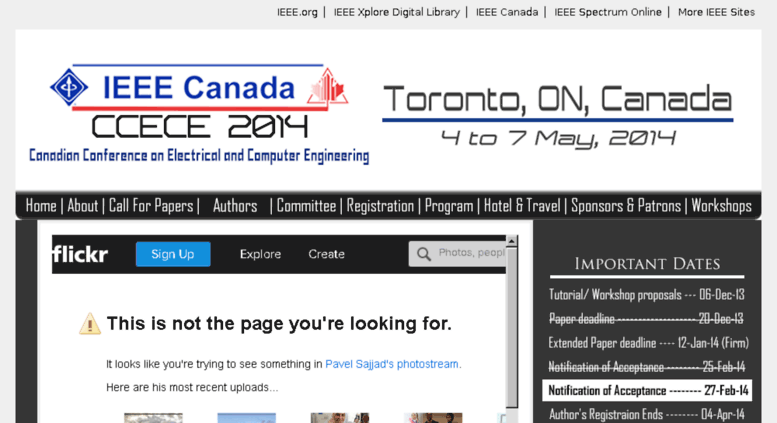The height and width of the screenshot is (423, 777).
Task: Click Tutorial/Workshop proposals 06-Dec-13 row
Action: click(647, 295)
